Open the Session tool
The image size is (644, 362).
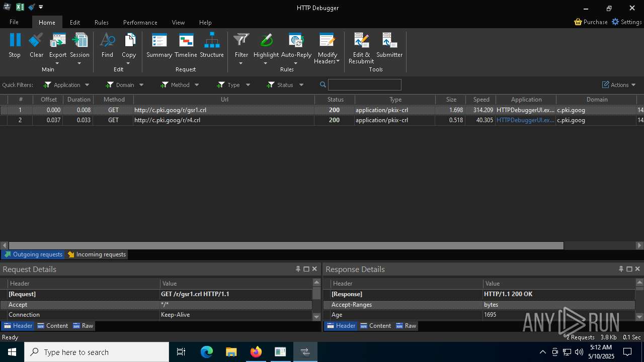[79, 45]
